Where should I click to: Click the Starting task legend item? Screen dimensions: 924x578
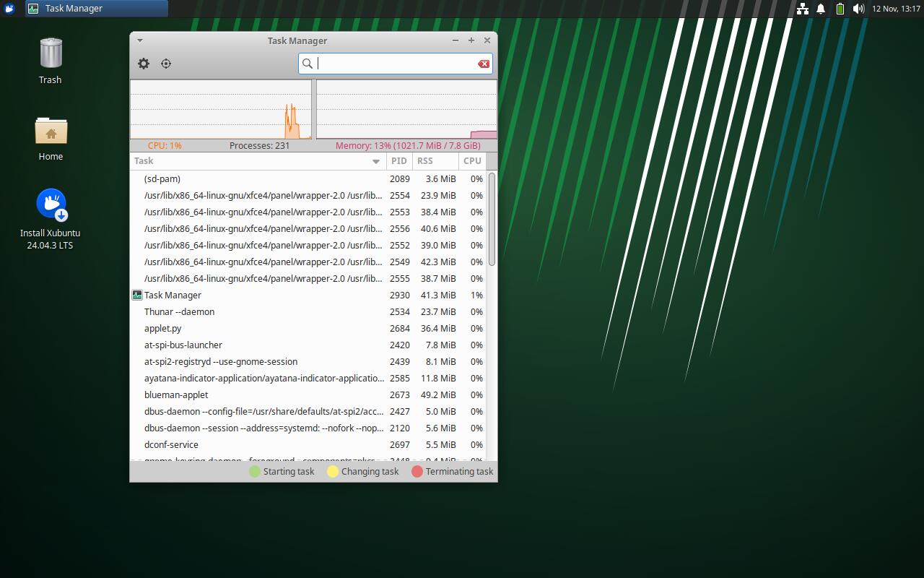coord(282,471)
